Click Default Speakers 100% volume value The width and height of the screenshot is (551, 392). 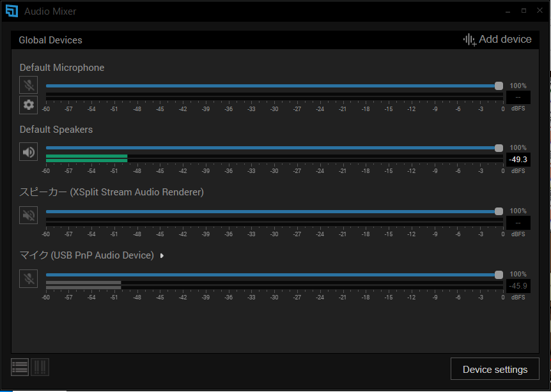pos(518,147)
